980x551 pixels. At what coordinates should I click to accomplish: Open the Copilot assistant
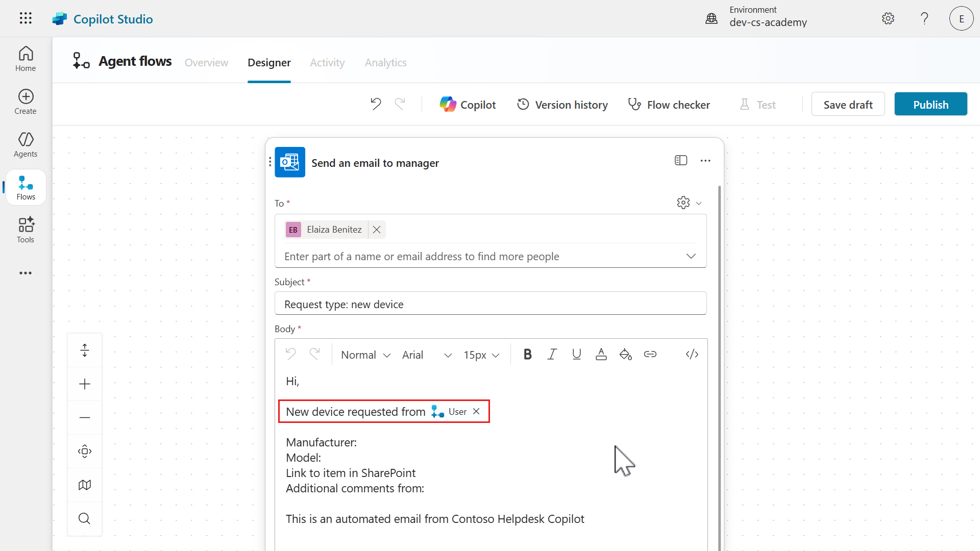coord(467,104)
